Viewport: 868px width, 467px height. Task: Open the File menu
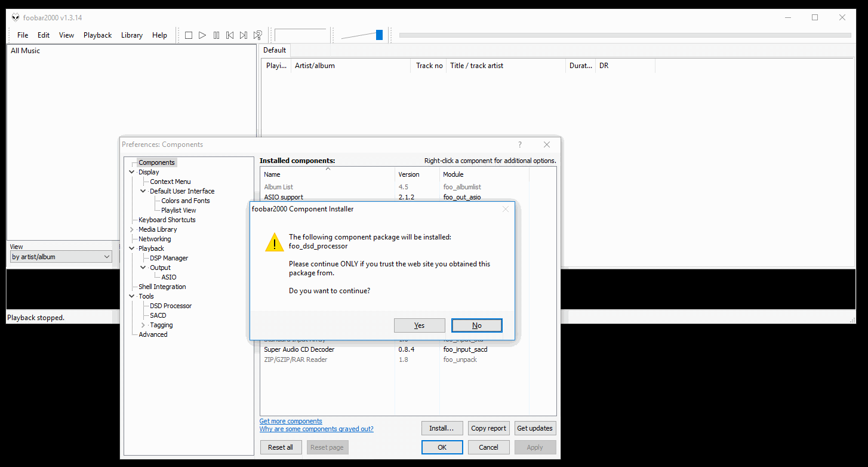(23, 35)
